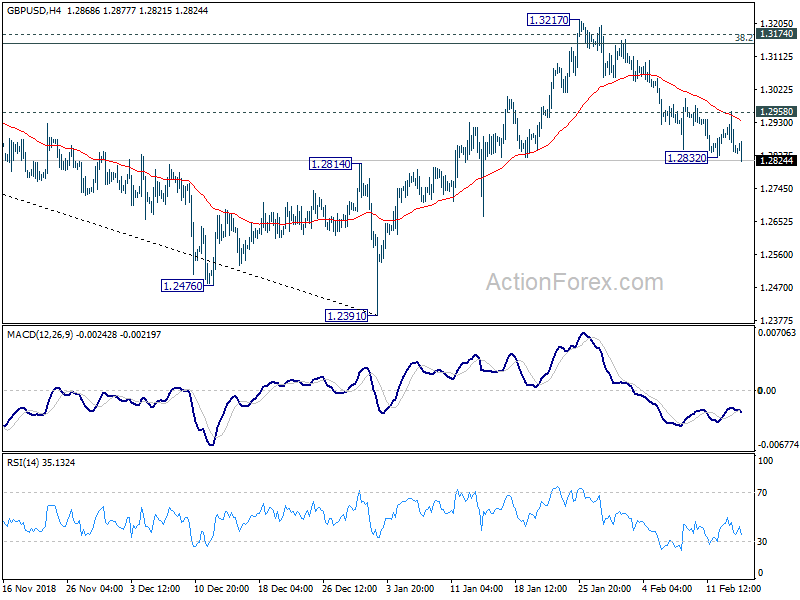This screenshot has width=800, height=600.
Task: Click the 1.31740 level marker on price axis
Action: (776, 34)
